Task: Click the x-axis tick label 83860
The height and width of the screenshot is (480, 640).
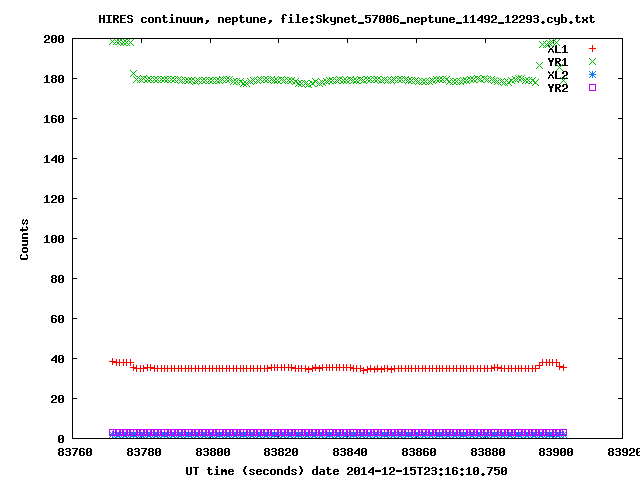Action: pos(419,452)
